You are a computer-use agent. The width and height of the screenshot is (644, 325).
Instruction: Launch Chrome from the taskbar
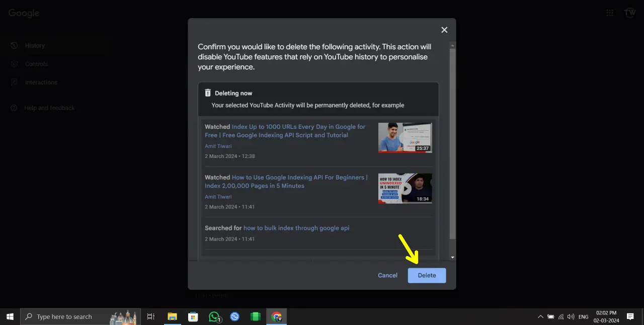[x=276, y=316]
